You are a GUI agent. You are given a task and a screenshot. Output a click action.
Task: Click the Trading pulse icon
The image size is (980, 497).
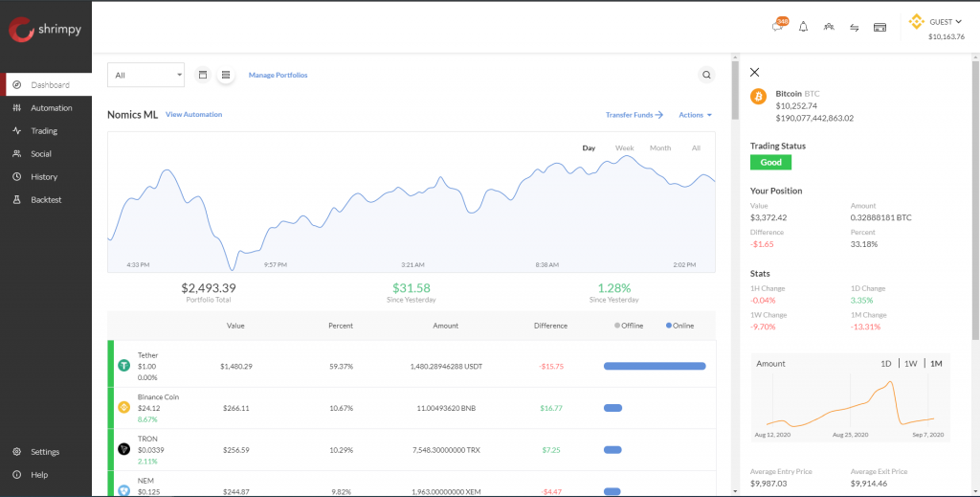tap(17, 130)
